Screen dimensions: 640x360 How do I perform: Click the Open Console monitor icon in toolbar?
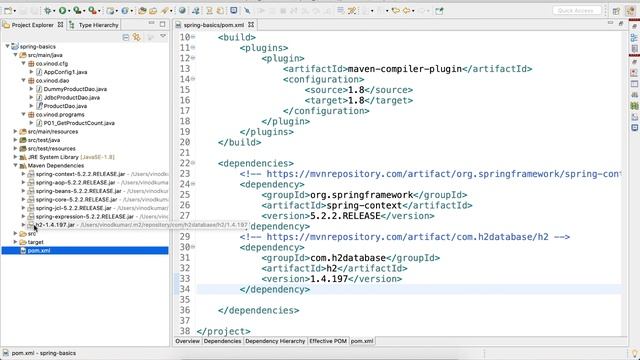(x=233, y=11)
